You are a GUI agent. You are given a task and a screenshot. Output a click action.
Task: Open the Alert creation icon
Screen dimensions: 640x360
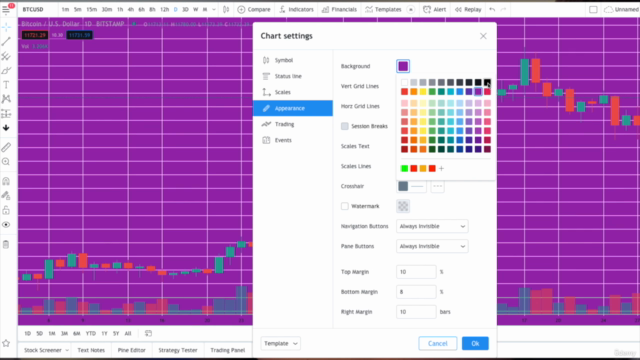435,9
